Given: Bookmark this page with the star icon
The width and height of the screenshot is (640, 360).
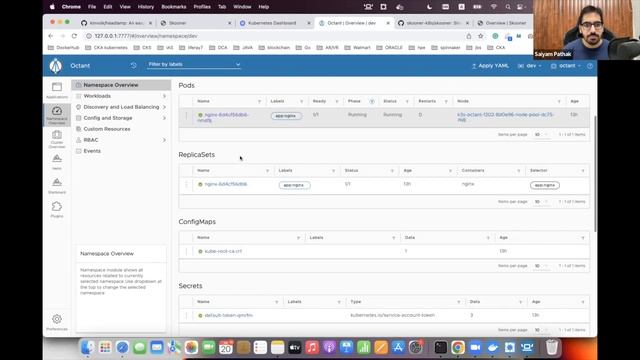Looking at the screenshot, I should point(481,36).
